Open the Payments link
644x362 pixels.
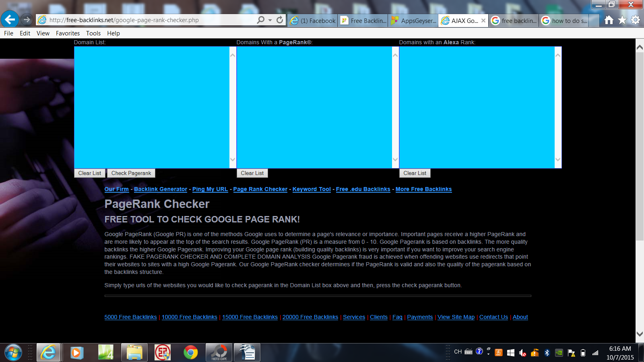(420, 317)
